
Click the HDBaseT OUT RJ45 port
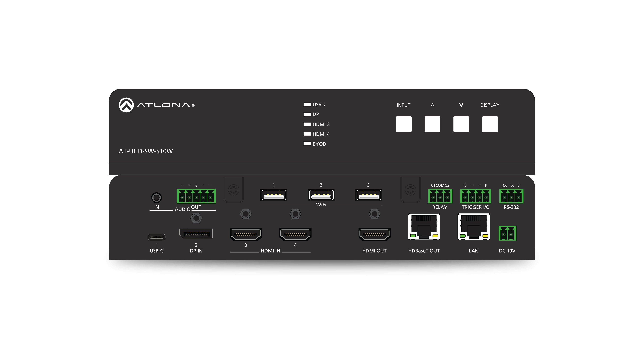[x=424, y=227]
